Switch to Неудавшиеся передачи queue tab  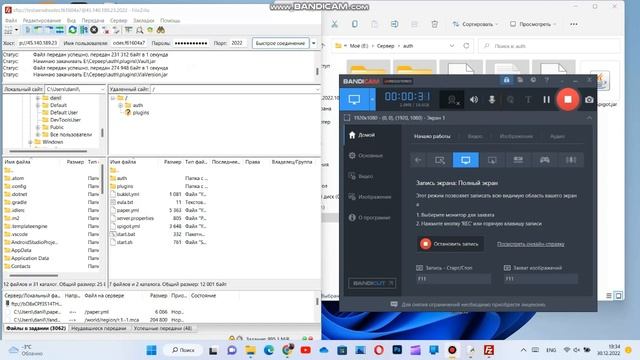99,328
